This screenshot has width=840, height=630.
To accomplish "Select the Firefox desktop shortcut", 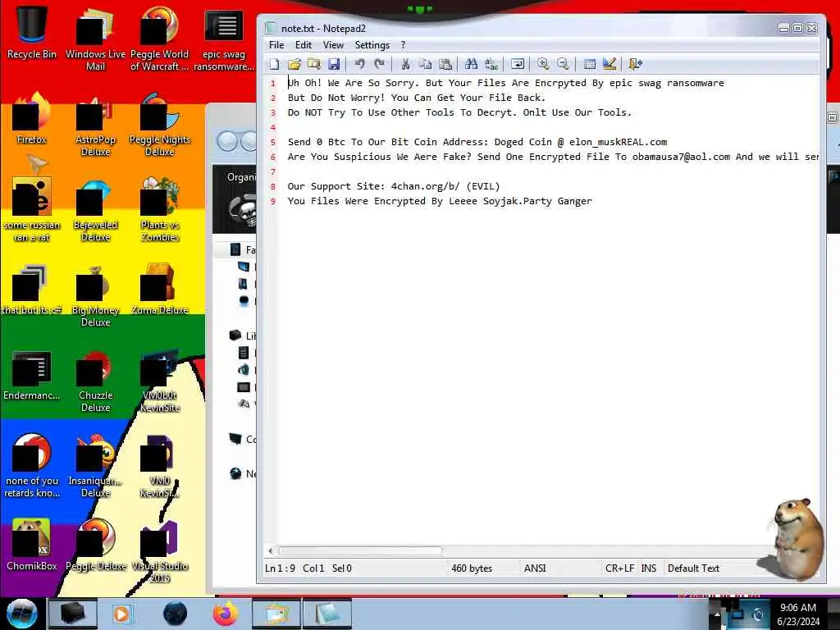I will tap(32, 119).
